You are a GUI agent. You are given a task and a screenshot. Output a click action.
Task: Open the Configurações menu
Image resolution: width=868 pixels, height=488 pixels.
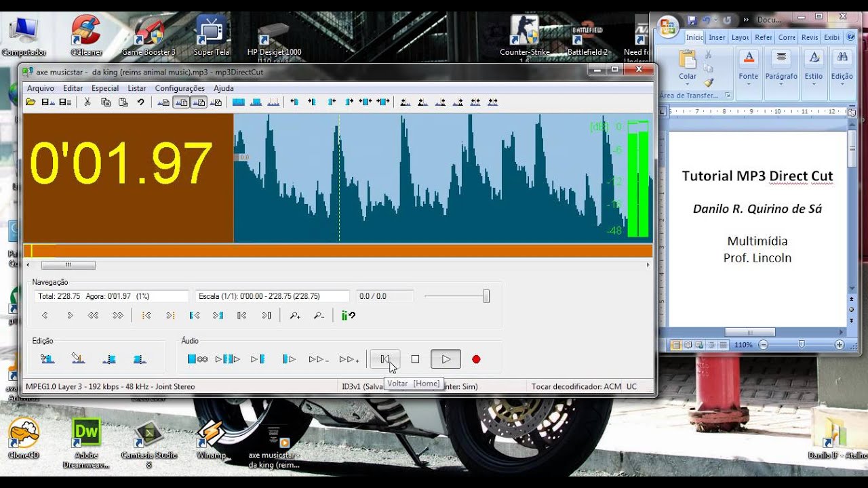tap(180, 88)
